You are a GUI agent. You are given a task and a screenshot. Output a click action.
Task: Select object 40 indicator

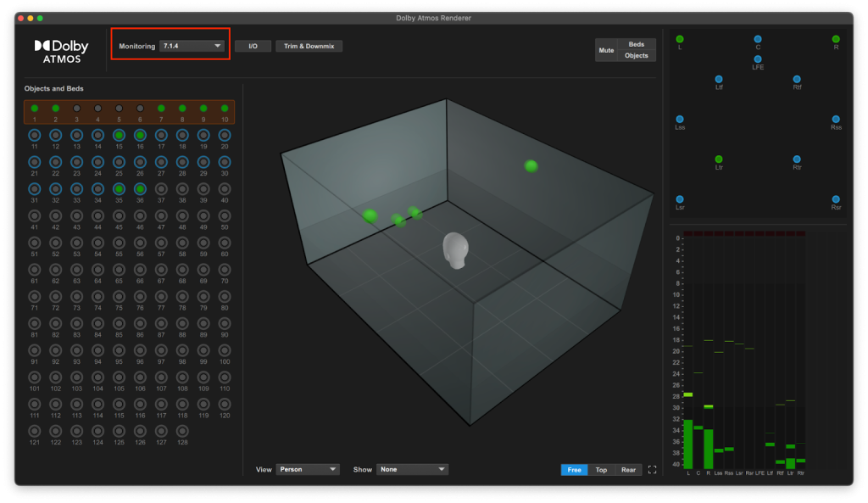tap(224, 189)
